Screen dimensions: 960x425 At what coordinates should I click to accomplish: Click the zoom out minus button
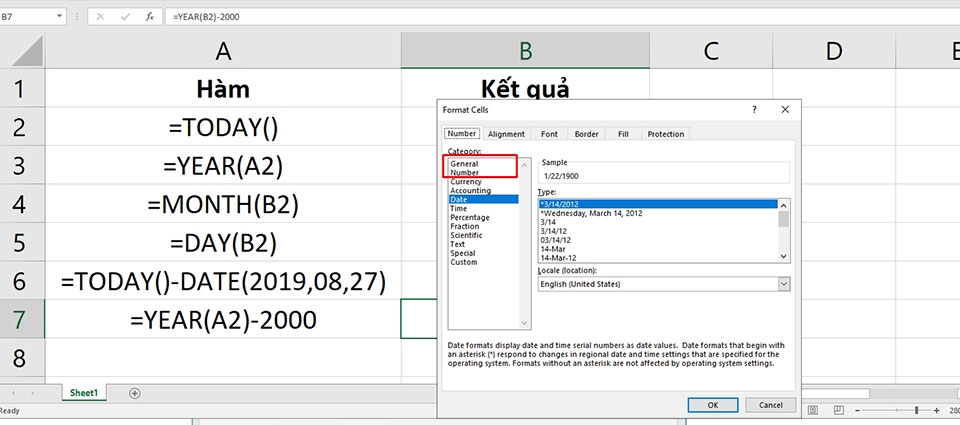tap(858, 410)
